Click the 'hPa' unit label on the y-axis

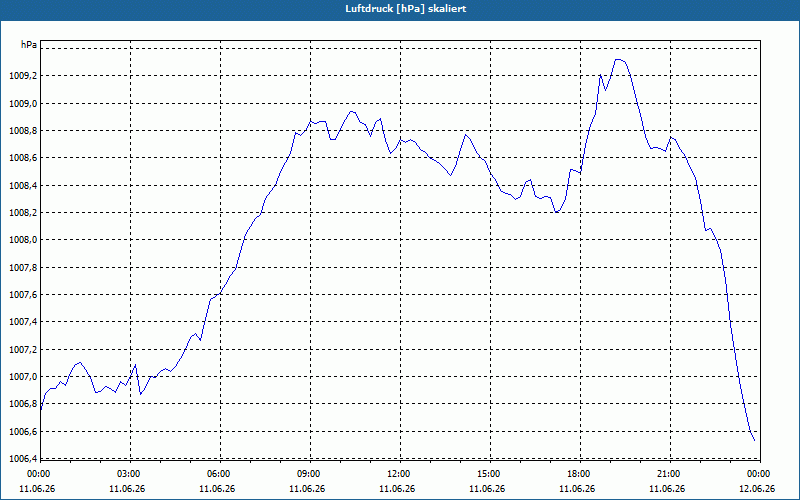coord(29,45)
